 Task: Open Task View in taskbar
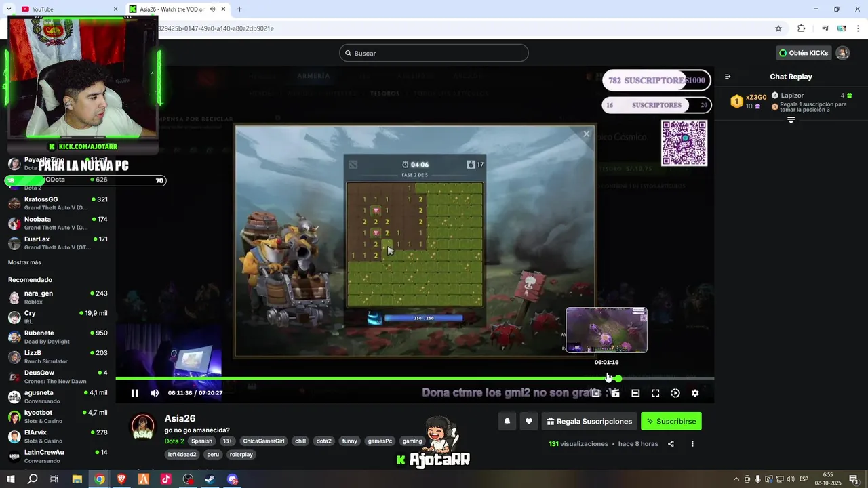pyautogui.click(x=54, y=479)
